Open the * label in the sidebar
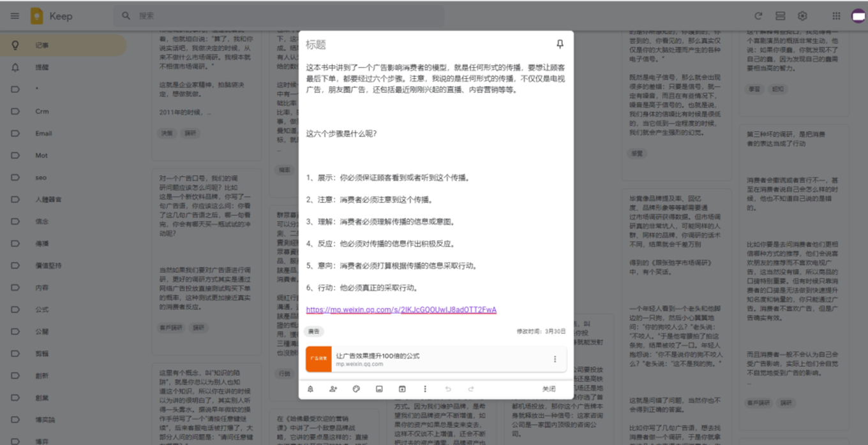The image size is (868, 445). pyautogui.click(x=64, y=89)
